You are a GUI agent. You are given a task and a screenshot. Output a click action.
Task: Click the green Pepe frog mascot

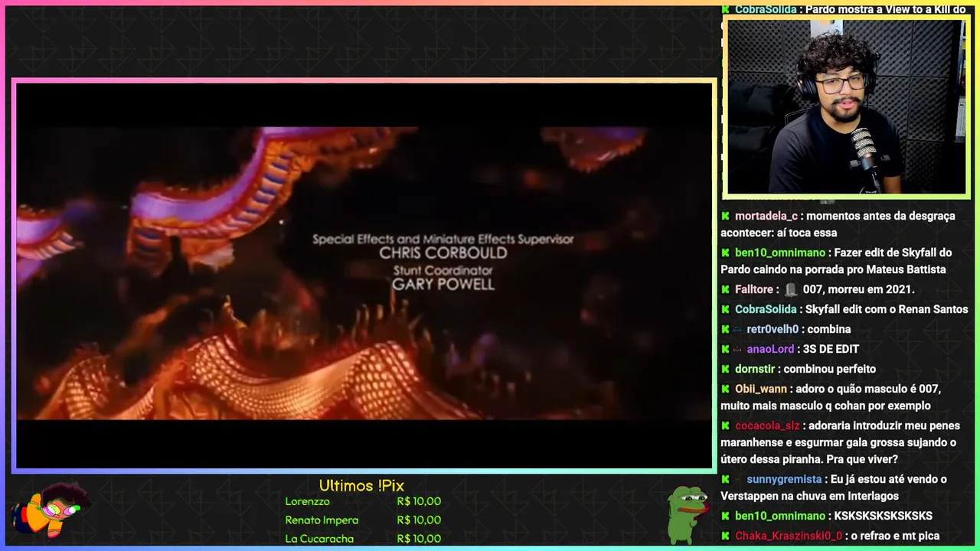(x=688, y=514)
